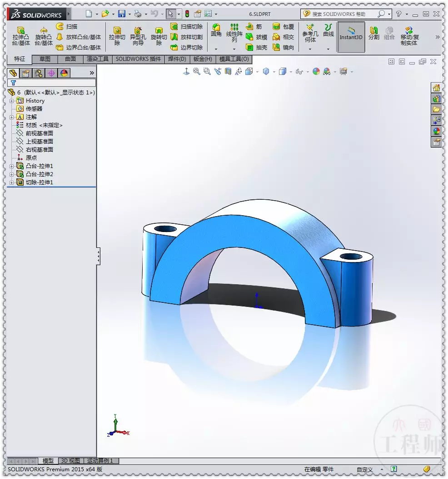Expand more manager tabs chevron in left panel
The image size is (448, 479).
pos(92,73)
